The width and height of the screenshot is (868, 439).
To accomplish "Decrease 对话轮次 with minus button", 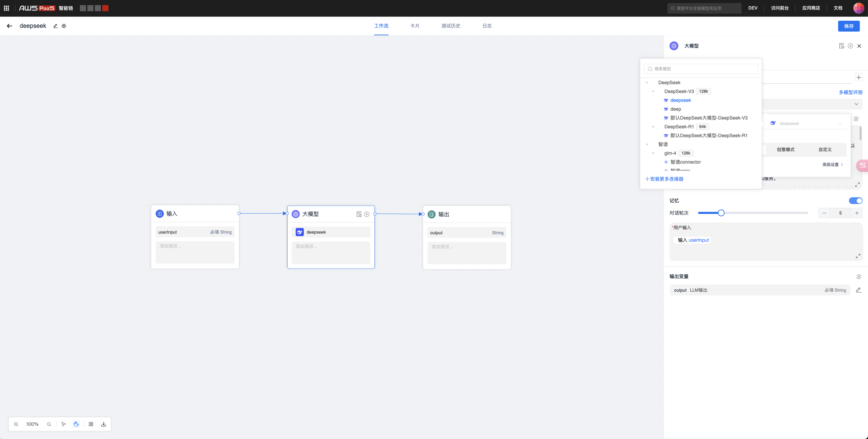I will pos(824,213).
